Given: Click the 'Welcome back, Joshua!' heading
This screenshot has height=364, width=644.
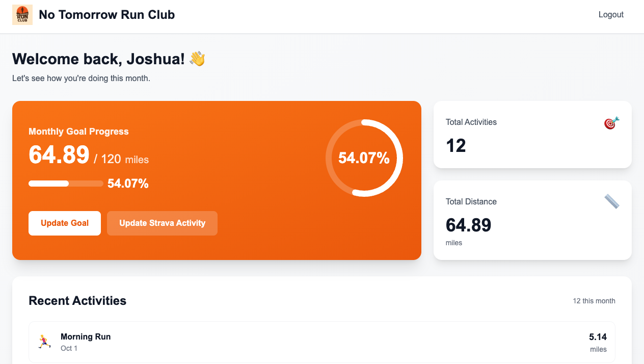Looking at the screenshot, I should click(100, 59).
